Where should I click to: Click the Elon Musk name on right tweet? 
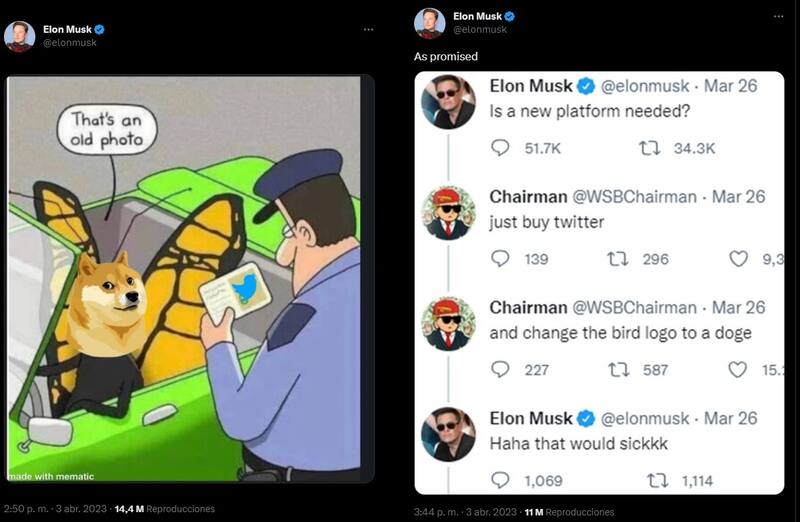pyautogui.click(x=477, y=16)
